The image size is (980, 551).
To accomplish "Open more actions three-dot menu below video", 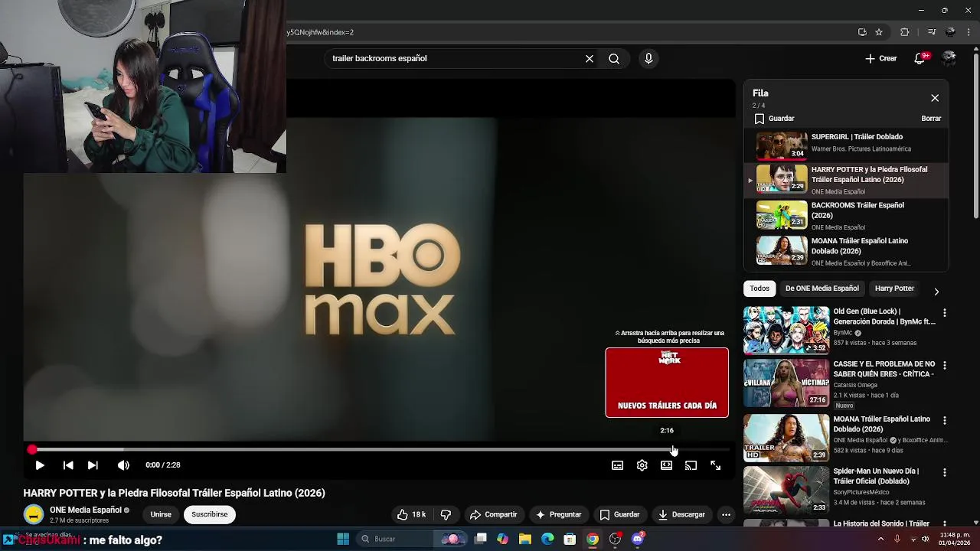I will click(726, 514).
